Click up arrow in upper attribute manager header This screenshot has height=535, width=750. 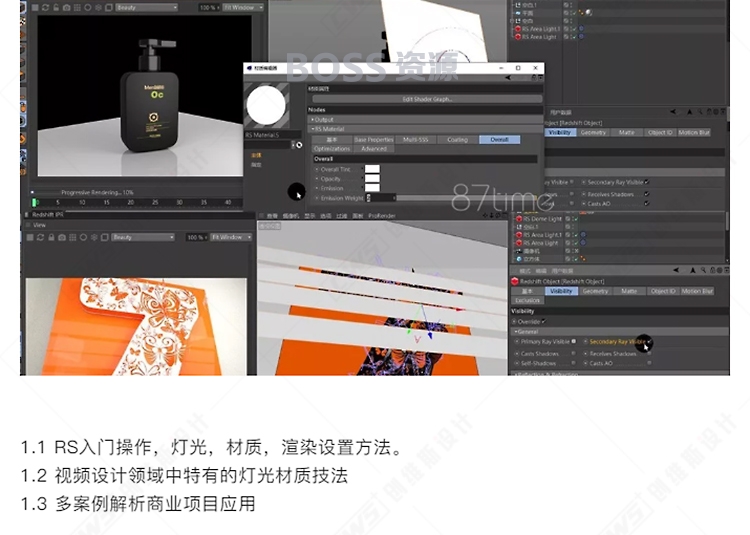[689, 112]
